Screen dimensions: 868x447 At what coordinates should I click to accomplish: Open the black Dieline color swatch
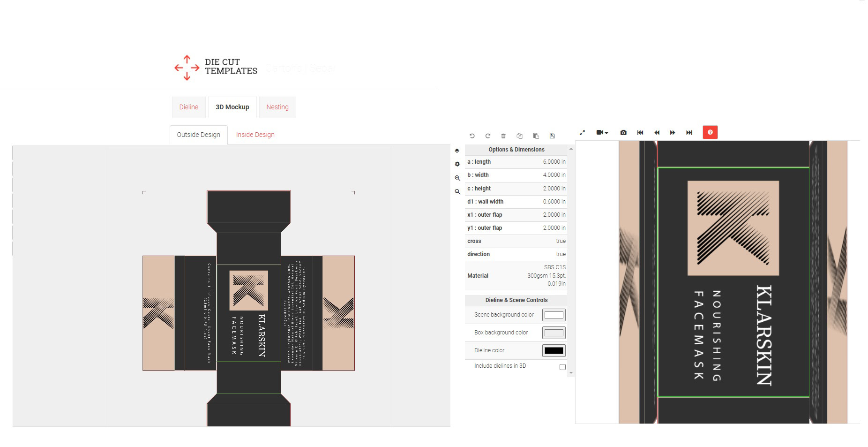[x=554, y=351]
